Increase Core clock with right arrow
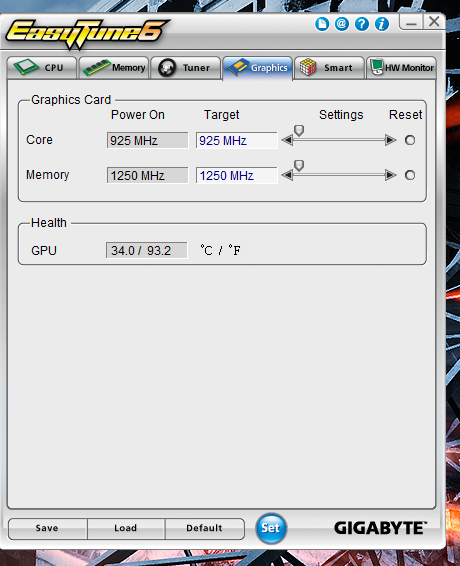The width and height of the screenshot is (460, 566). click(x=390, y=140)
